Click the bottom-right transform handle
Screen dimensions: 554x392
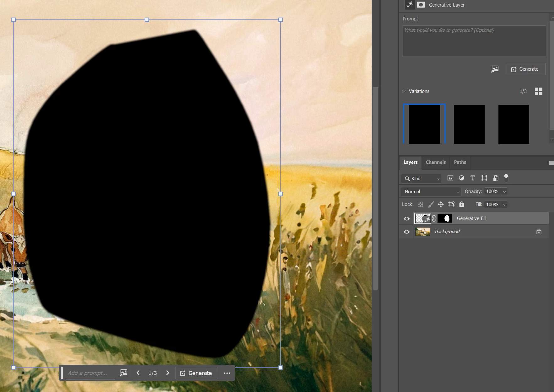click(281, 368)
